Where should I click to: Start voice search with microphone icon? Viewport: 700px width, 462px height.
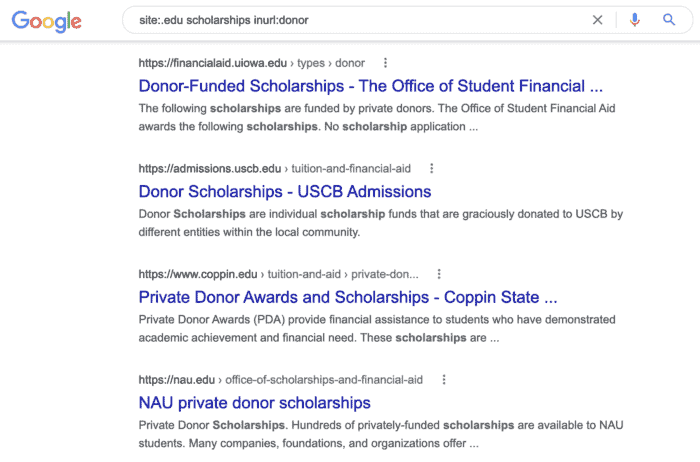(634, 20)
